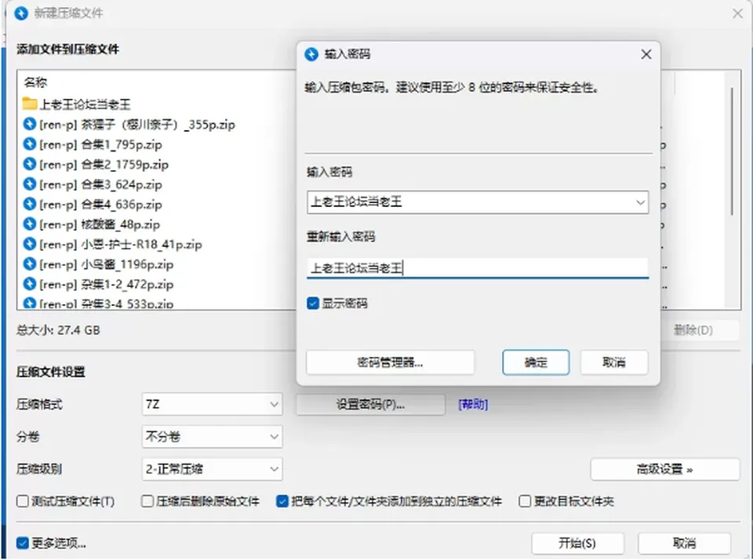Enable the 测试压缩文件(T) checkbox

tap(22, 501)
